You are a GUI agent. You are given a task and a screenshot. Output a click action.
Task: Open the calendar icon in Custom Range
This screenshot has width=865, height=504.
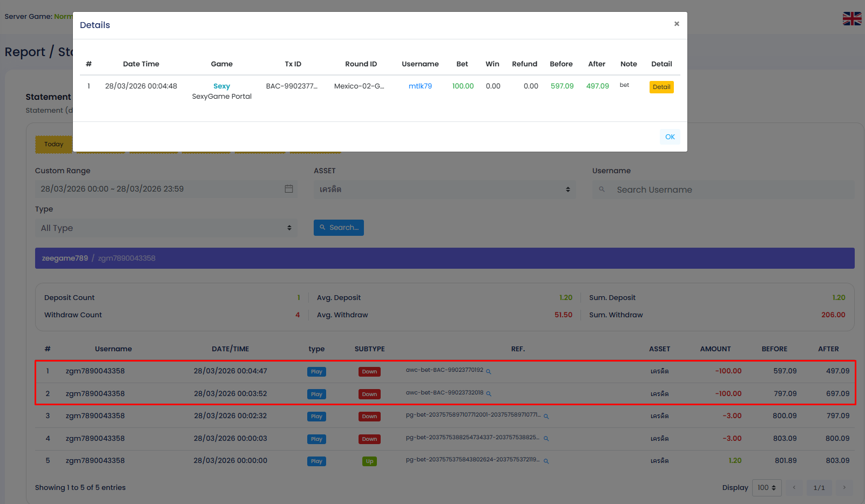289,189
